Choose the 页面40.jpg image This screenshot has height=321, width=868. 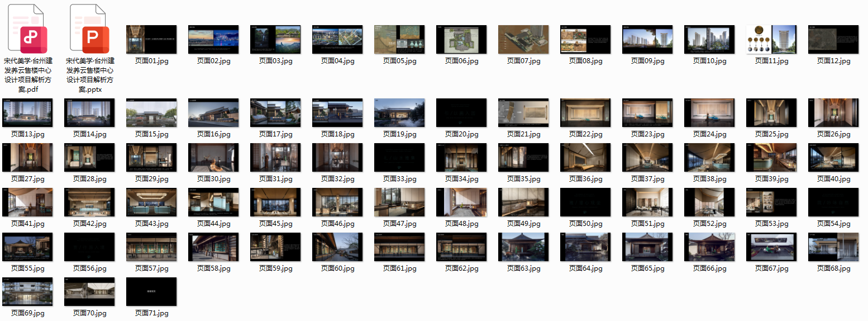pyautogui.click(x=833, y=157)
